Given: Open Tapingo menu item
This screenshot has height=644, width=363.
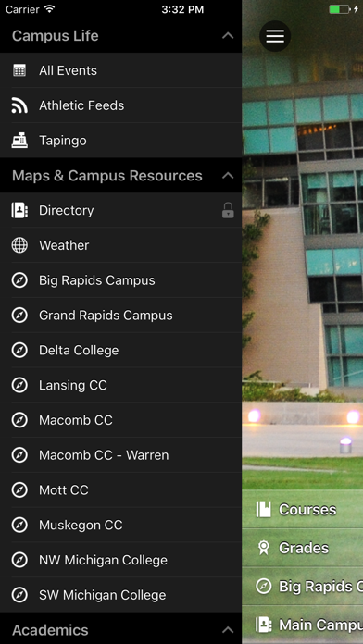Looking at the screenshot, I should click(x=121, y=141).
